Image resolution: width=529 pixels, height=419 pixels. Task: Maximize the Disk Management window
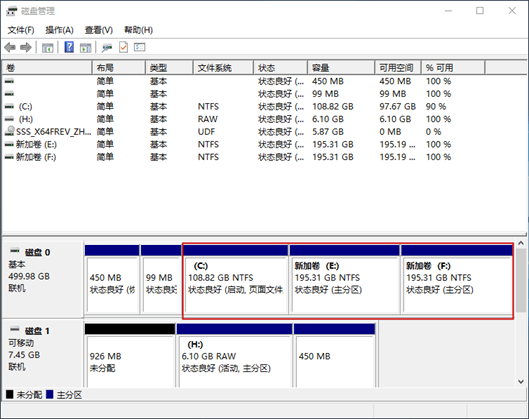click(480, 11)
